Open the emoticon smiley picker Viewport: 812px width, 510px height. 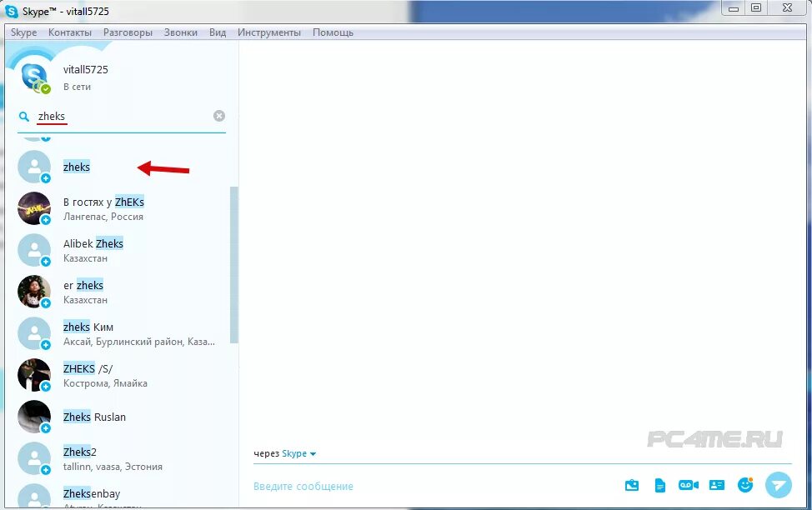pyautogui.click(x=745, y=485)
